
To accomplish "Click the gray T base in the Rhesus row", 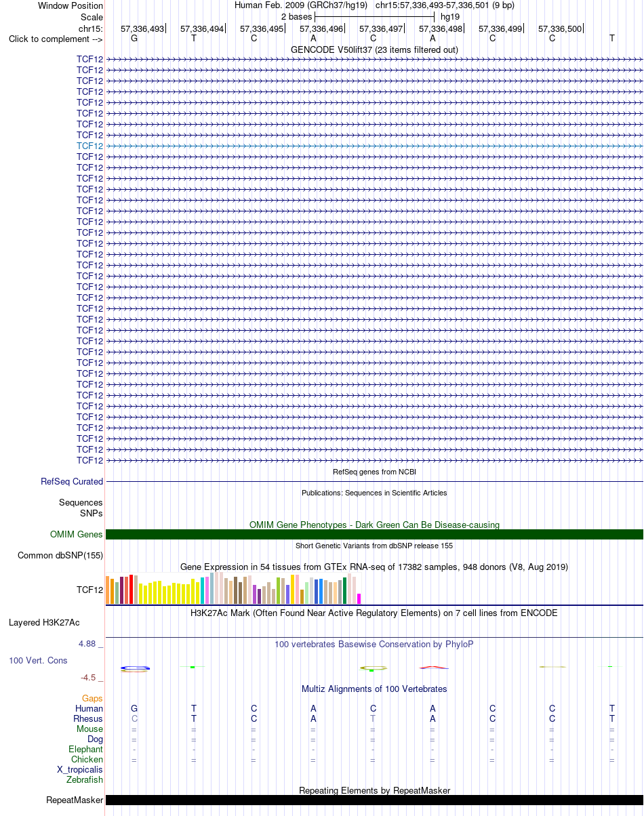I will pyautogui.click(x=373, y=718).
